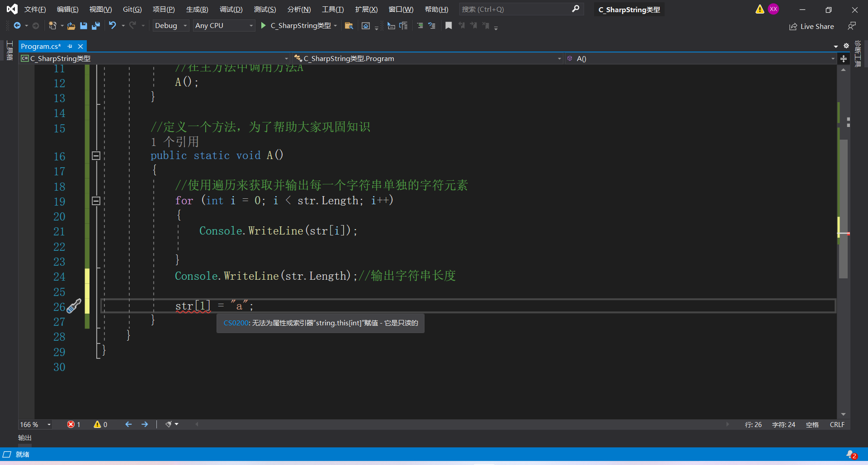Click the editor settings gear icon
This screenshot has width=868, height=465.
pos(846,46)
